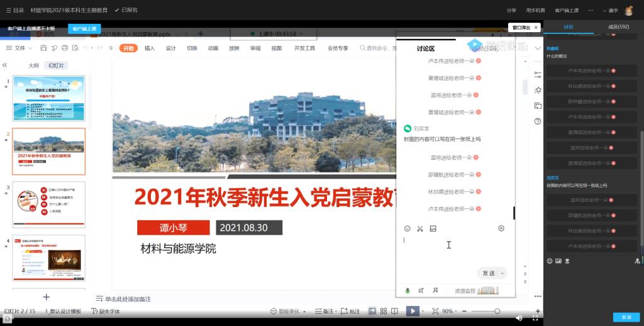Switch to the 成员(592) tab
This screenshot has height=326, width=644.
pyautogui.click(x=618, y=27)
